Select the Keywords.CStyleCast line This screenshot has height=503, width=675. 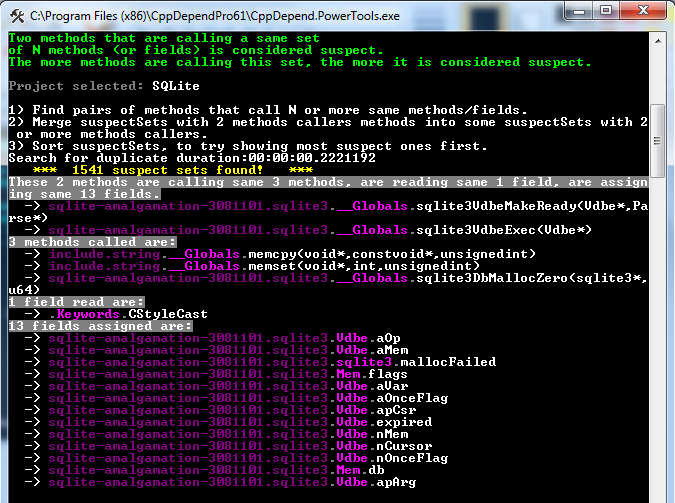click(x=116, y=314)
